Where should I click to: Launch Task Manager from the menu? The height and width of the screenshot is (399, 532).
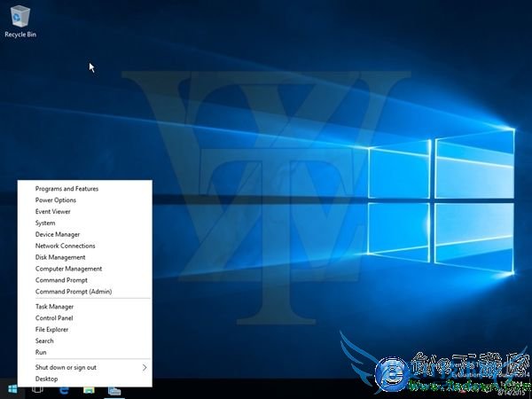85,307
